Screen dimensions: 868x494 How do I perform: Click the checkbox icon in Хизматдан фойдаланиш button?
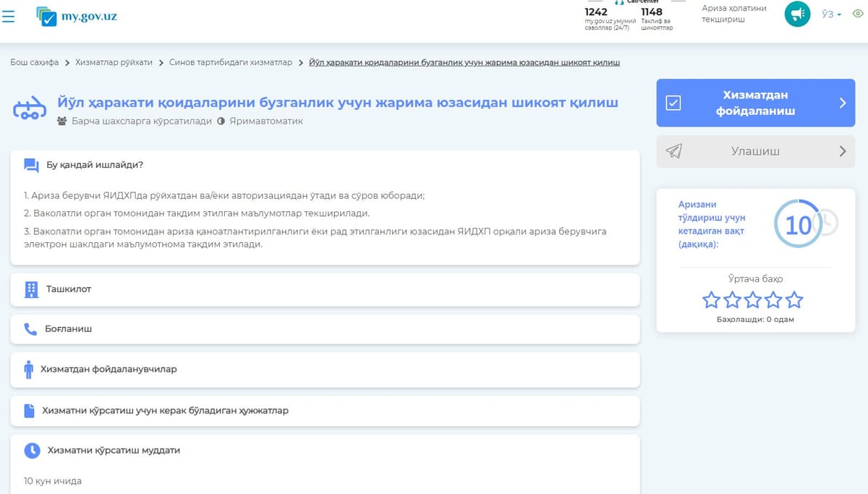click(673, 103)
